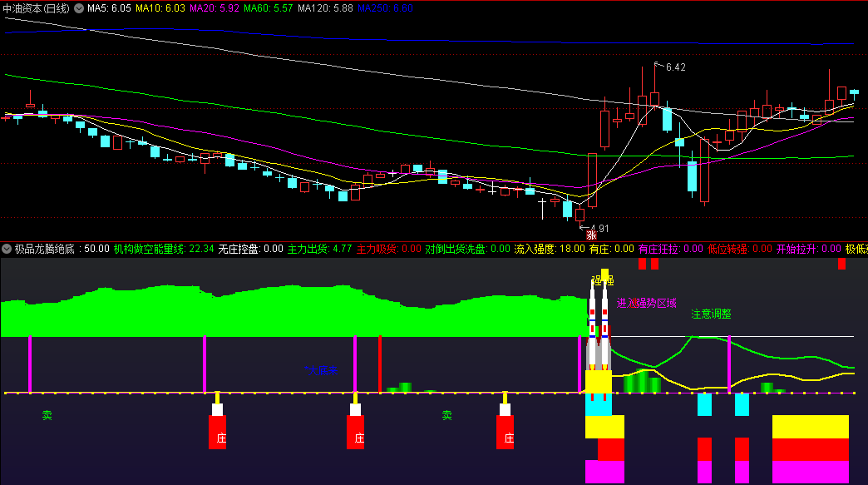
Task: Select the MA20: 5.92 label
Action: click(x=215, y=8)
